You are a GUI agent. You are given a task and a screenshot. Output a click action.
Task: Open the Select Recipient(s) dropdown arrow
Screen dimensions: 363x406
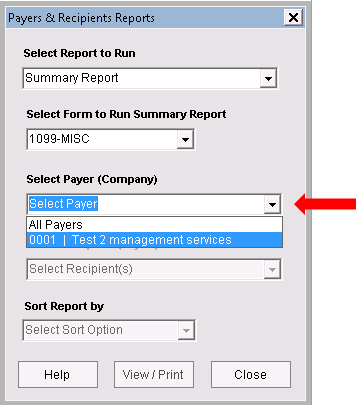[272, 269]
